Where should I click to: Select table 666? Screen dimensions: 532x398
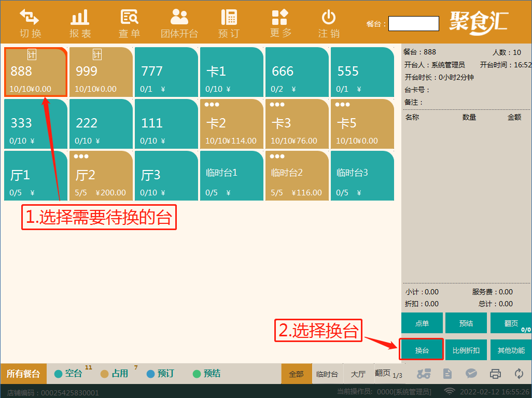pyautogui.click(x=297, y=72)
